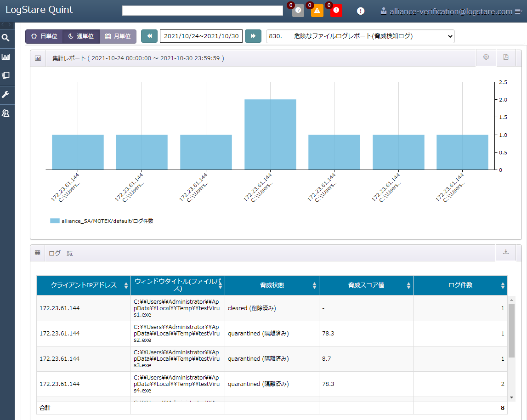Switch to 日単位 daily view
The height and width of the screenshot is (420, 527).
click(44, 36)
